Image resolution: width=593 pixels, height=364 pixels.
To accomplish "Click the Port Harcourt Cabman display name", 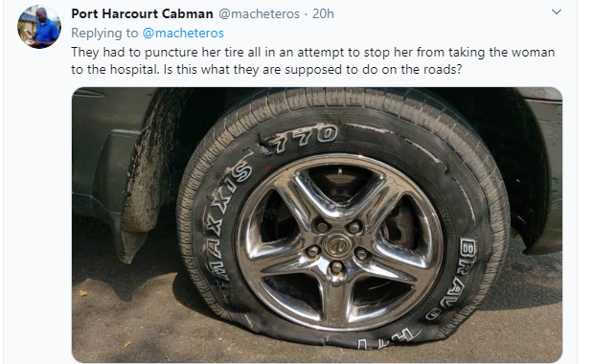I will pyautogui.click(x=142, y=14).
